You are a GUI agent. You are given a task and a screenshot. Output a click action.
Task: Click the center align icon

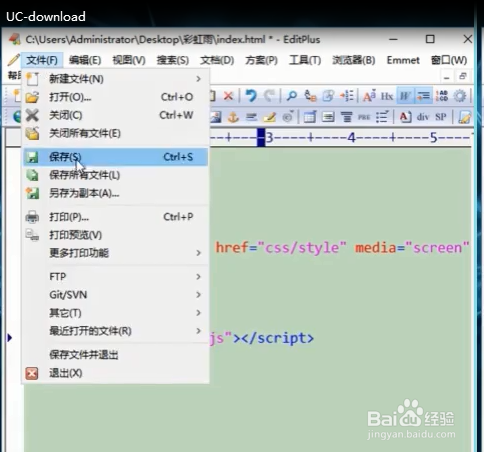tap(347, 117)
